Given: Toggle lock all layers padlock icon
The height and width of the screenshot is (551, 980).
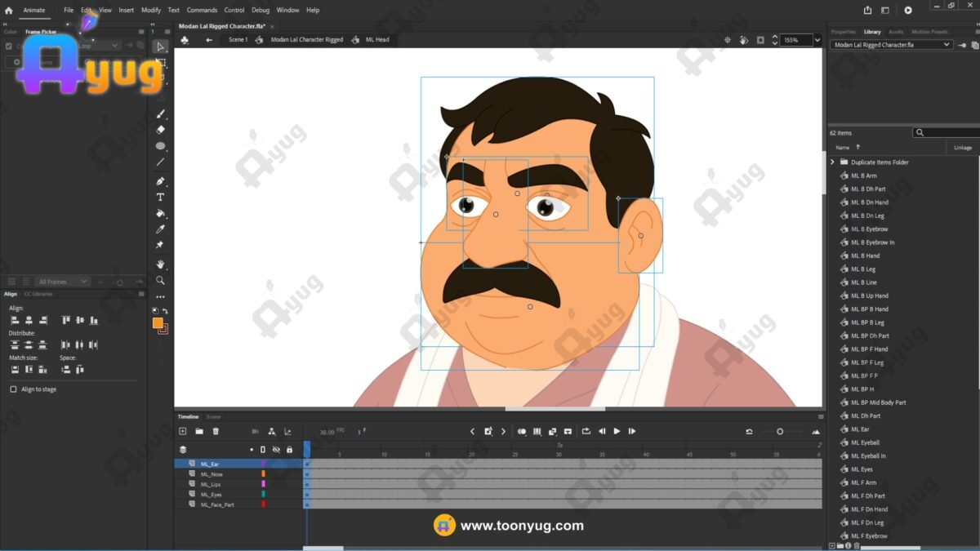Looking at the screenshot, I should (289, 449).
